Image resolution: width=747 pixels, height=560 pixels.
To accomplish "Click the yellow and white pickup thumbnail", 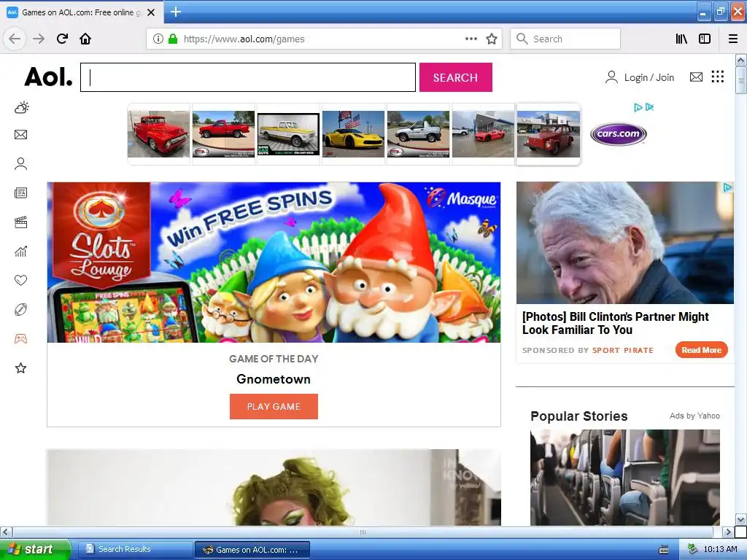I will (288, 134).
